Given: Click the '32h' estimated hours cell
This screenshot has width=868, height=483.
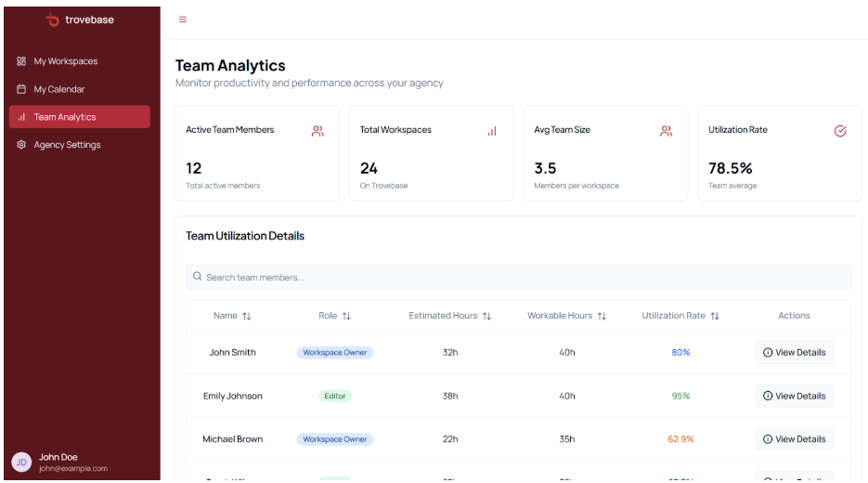Looking at the screenshot, I should click(x=450, y=352).
